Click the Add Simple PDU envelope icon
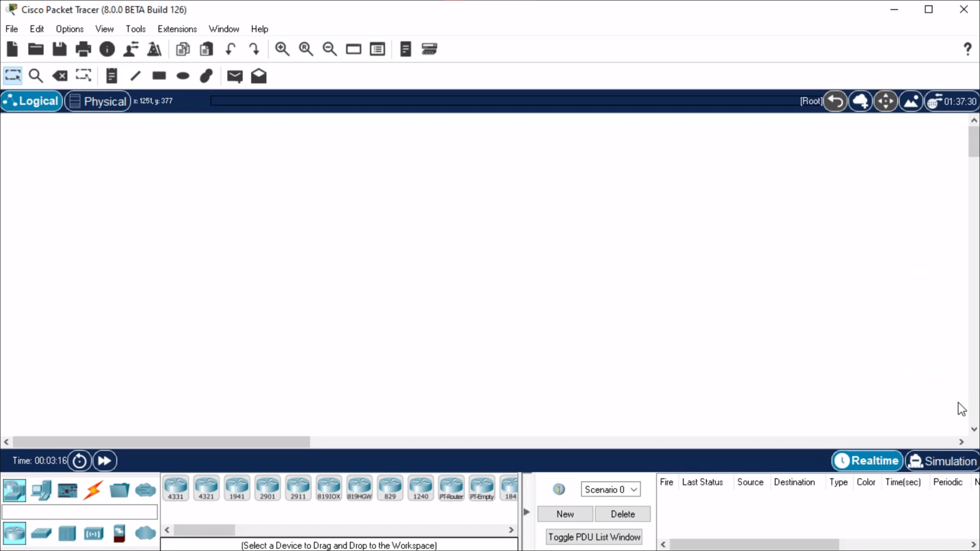This screenshot has height=551, width=980. (x=234, y=76)
